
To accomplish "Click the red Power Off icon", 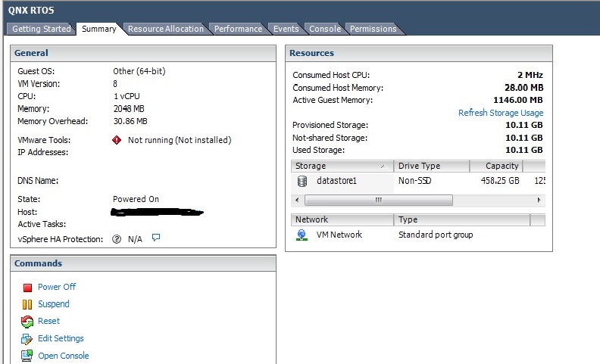I will point(27,288).
